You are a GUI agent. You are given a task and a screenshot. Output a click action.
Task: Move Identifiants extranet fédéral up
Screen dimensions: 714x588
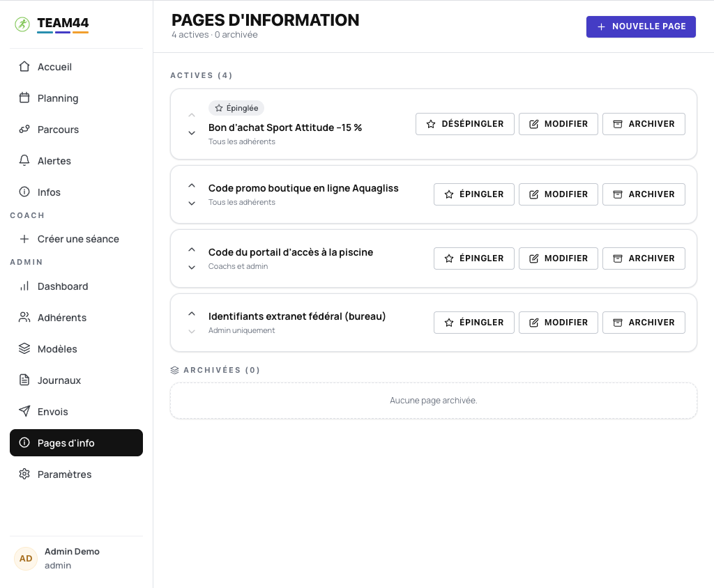[192, 314]
